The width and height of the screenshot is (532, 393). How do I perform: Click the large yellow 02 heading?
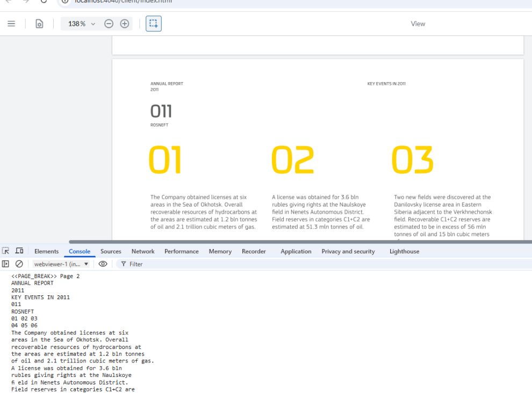pos(292,159)
